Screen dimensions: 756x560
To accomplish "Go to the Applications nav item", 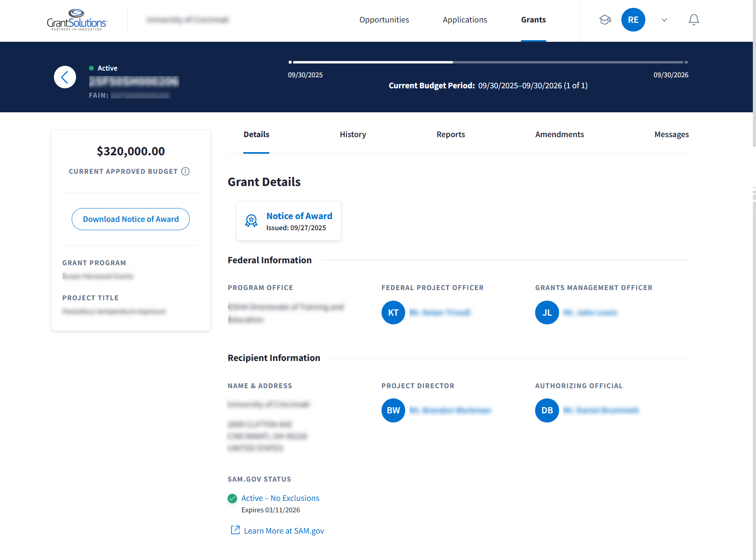I will pos(465,20).
